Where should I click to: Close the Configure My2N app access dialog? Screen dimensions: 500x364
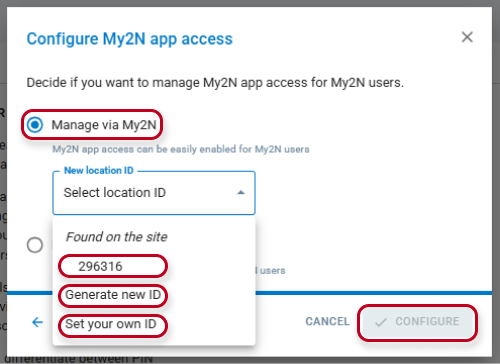point(467,37)
